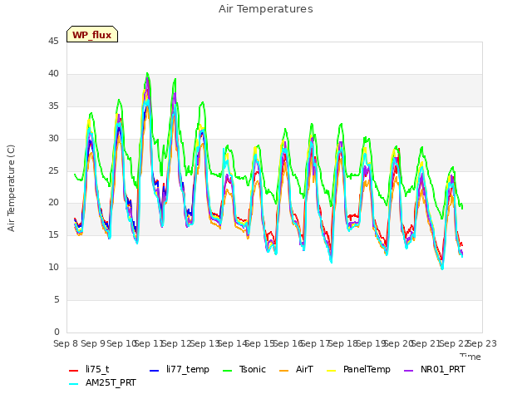Click the yellow PanelTemp legend color marker
Screen dimensions: 532x399
331,371
